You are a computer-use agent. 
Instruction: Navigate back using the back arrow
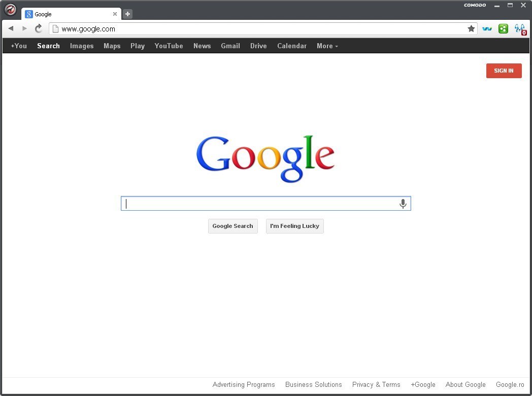tap(10, 28)
